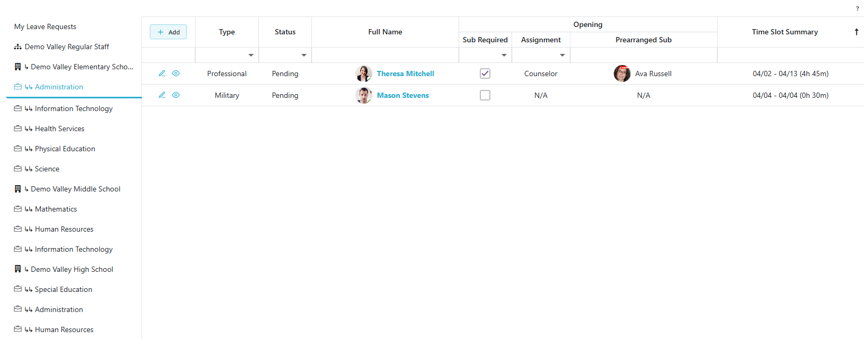Viewport: 868px width, 339px height.
Task: View Mason Stevens' request via eye icon
Action: 176,95
